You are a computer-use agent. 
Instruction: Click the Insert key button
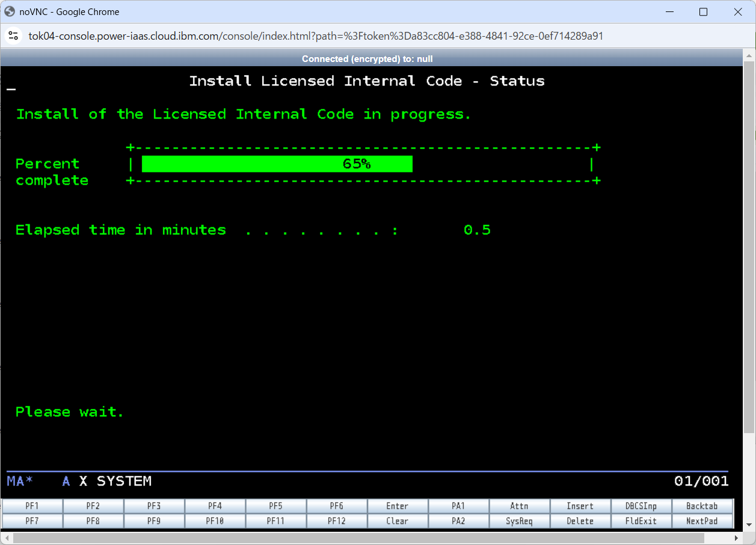(580, 506)
